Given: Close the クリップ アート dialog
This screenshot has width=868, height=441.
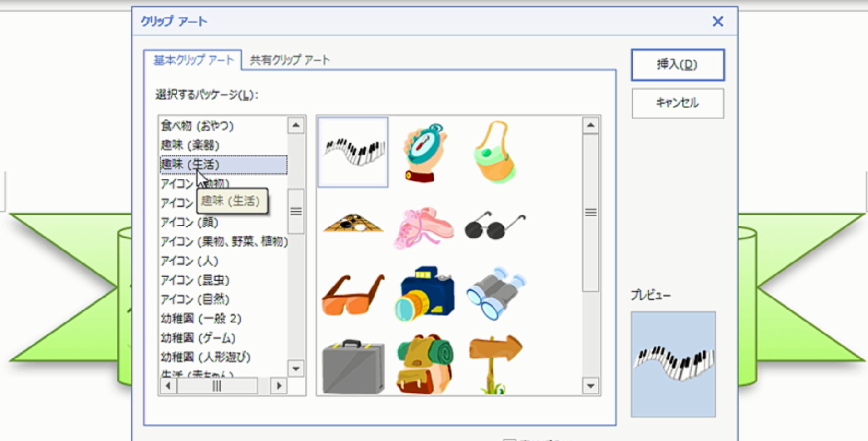Looking at the screenshot, I should pyautogui.click(x=717, y=22).
